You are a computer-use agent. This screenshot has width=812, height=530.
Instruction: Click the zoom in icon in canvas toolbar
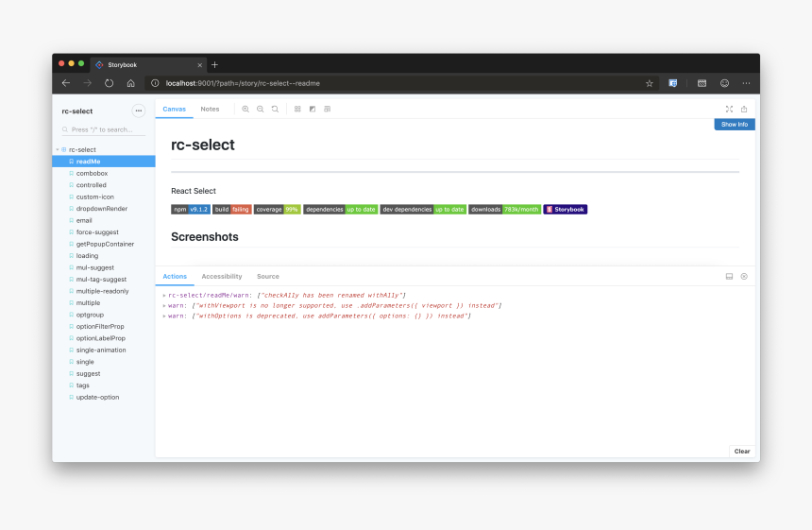tap(245, 109)
